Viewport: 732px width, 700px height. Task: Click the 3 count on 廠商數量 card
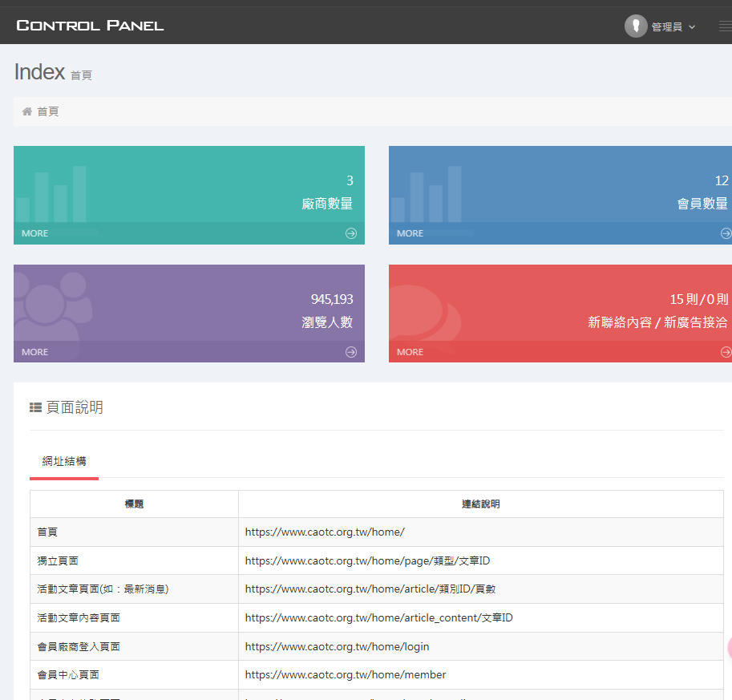pos(350,180)
